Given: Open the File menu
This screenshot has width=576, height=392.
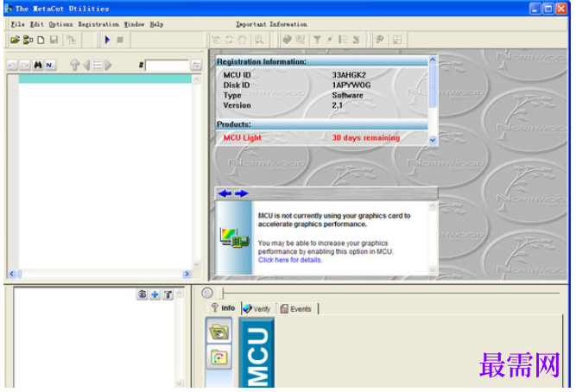Looking at the screenshot, I should click(x=17, y=24).
